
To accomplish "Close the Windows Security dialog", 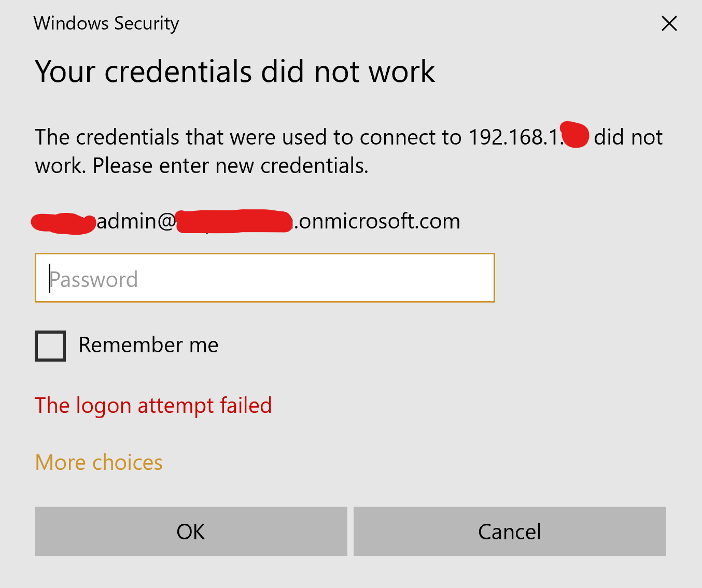I will point(669,23).
